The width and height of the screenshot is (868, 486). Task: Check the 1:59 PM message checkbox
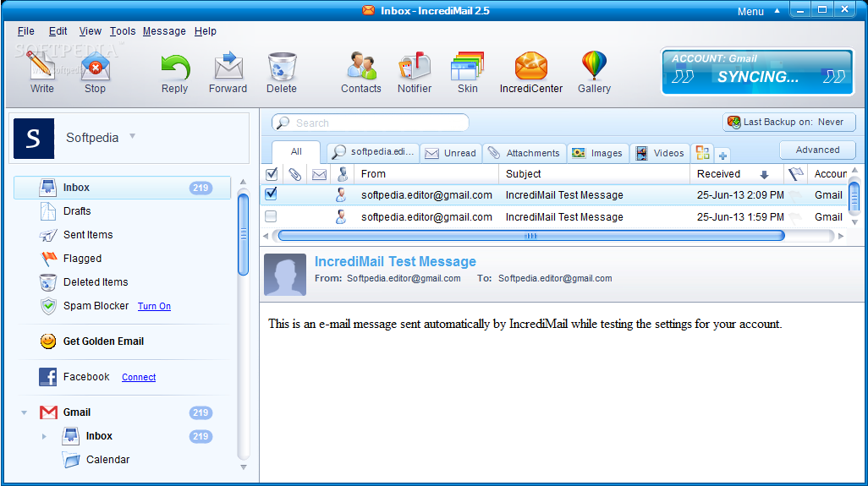click(271, 216)
